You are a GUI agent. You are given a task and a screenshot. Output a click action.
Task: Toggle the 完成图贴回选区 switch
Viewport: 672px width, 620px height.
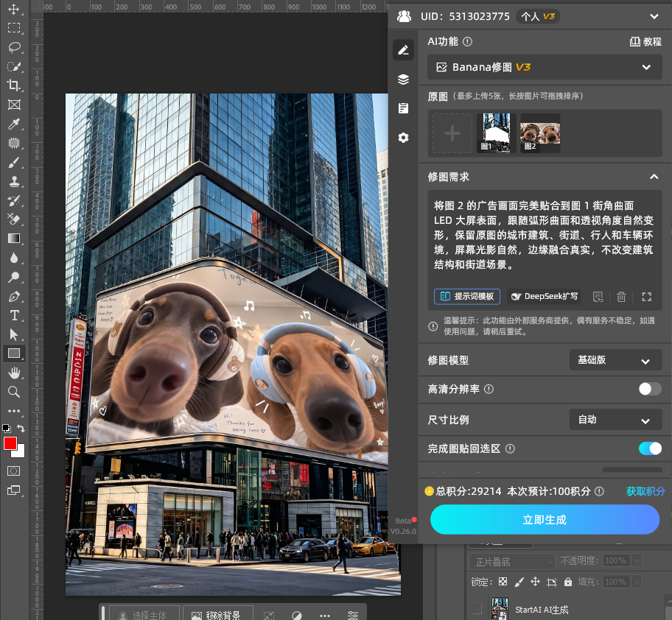tap(650, 448)
